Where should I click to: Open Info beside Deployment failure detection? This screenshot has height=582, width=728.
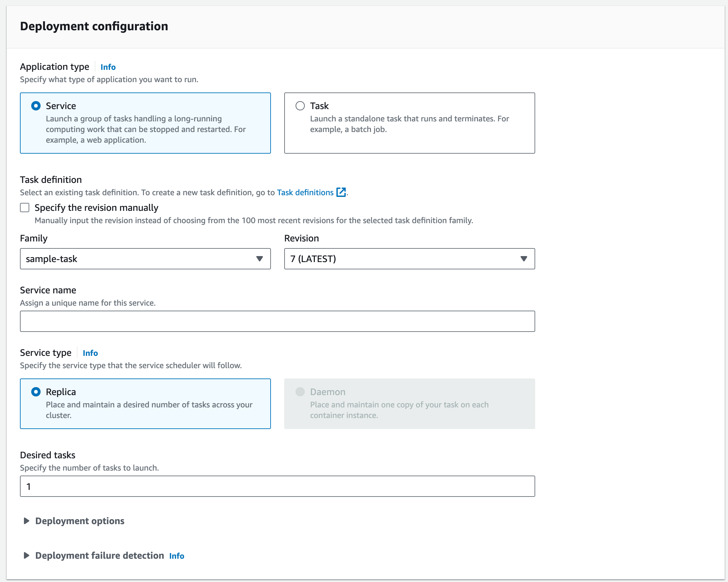coord(177,556)
